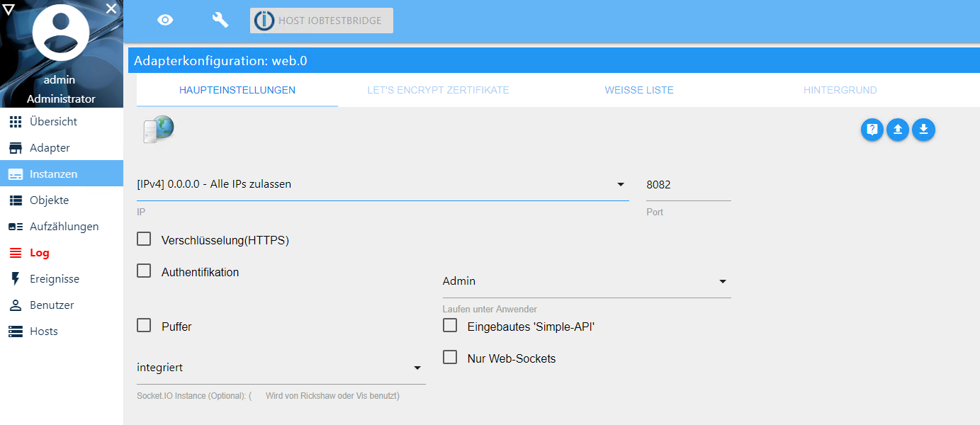The width and height of the screenshot is (980, 425).
Task: Click the Objekte list icon
Action: [16, 200]
